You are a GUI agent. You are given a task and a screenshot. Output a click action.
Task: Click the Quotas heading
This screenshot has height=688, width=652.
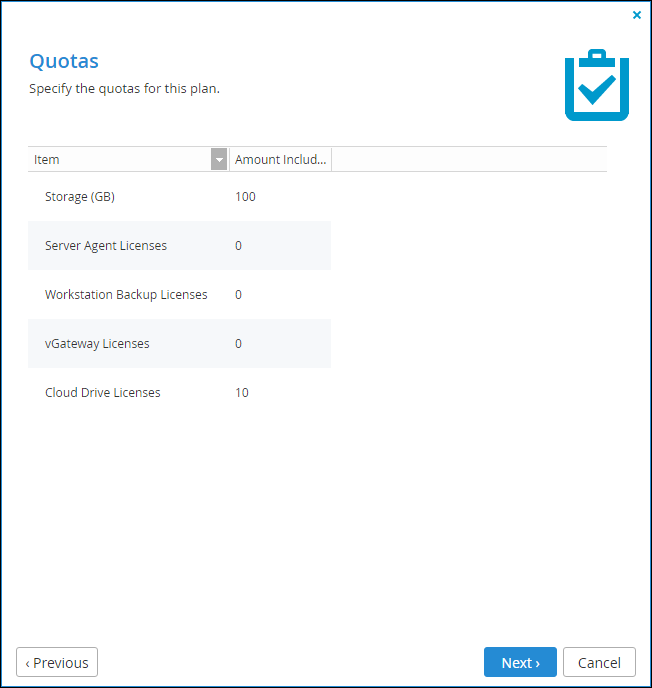point(64,61)
